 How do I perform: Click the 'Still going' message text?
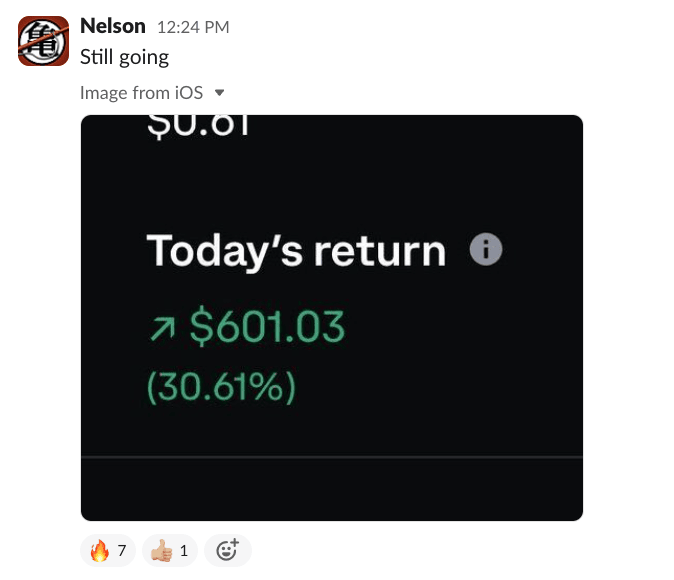[x=124, y=57]
